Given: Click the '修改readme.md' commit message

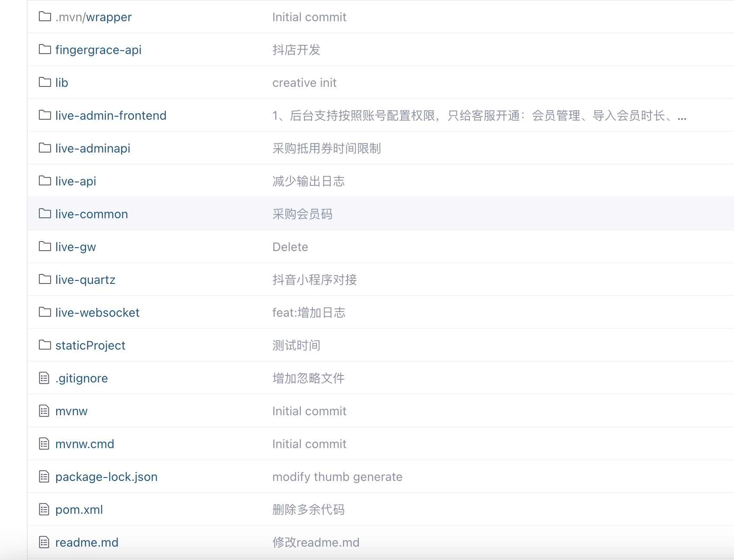Looking at the screenshot, I should pyautogui.click(x=316, y=543).
